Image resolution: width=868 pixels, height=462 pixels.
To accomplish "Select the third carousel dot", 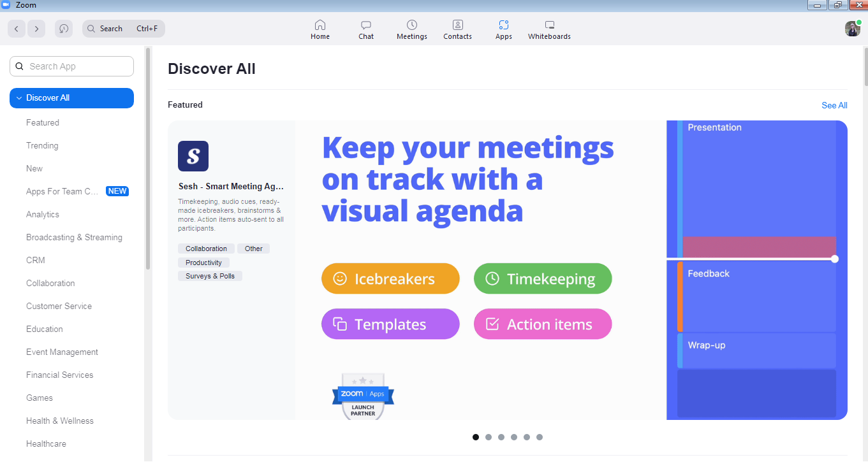I will tap(501, 437).
